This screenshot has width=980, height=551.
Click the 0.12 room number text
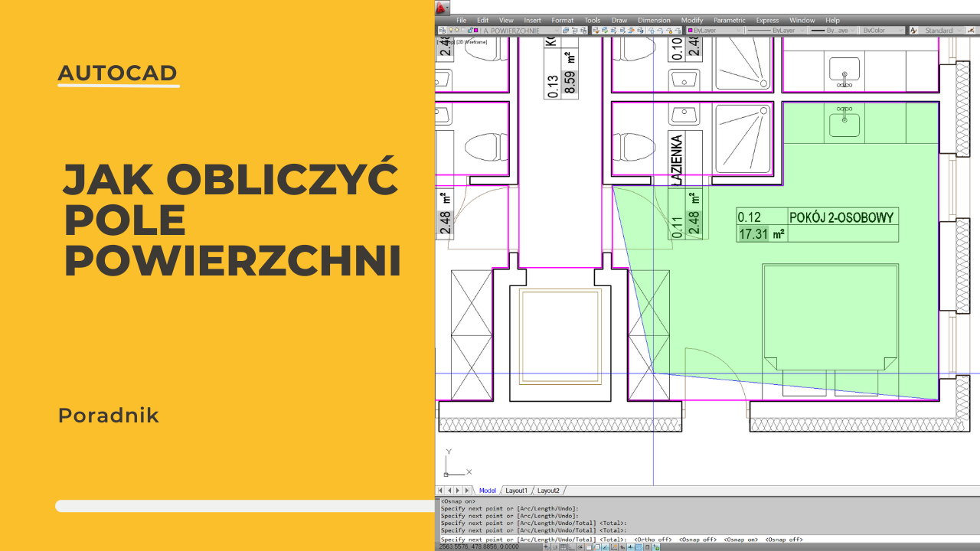tap(750, 217)
